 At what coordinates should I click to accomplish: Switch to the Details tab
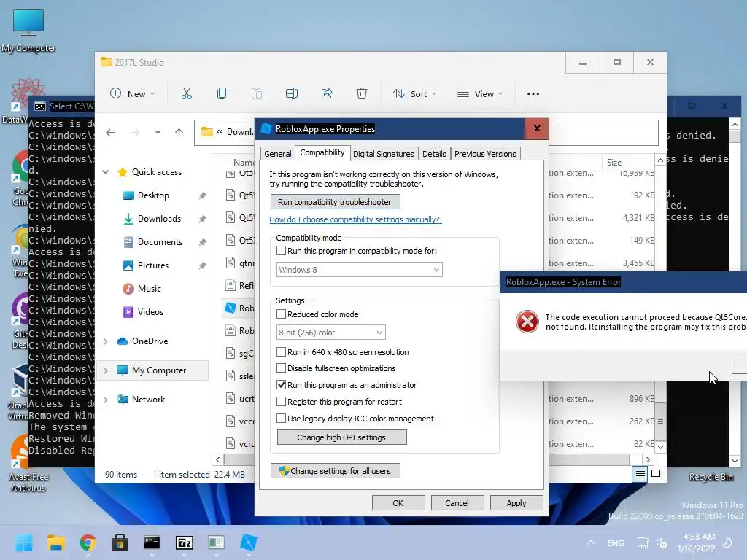434,154
